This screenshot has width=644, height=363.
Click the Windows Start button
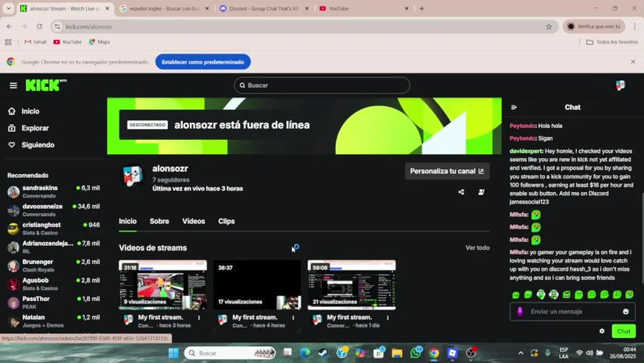(173, 353)
